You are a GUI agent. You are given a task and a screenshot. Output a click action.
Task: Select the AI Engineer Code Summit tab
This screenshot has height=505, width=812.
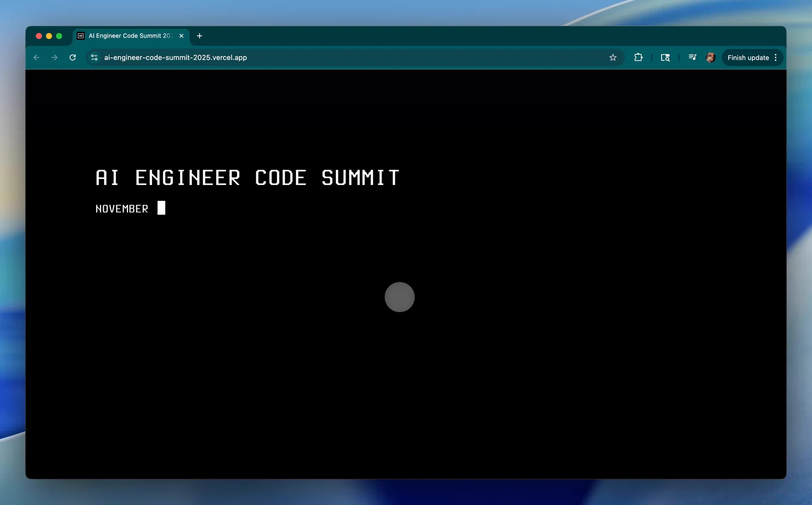coord(131,36)
